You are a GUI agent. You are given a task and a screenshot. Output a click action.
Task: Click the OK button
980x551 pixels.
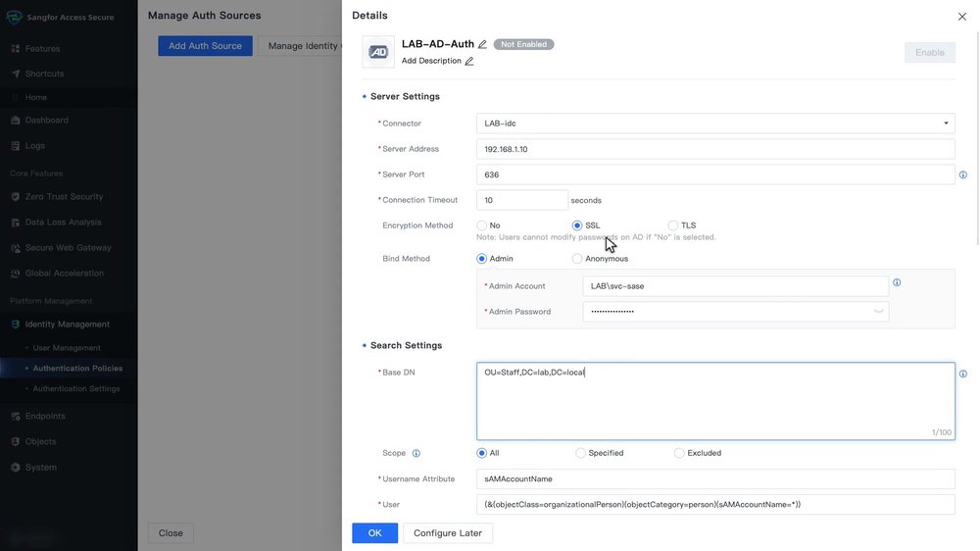[x=375, y=533]
